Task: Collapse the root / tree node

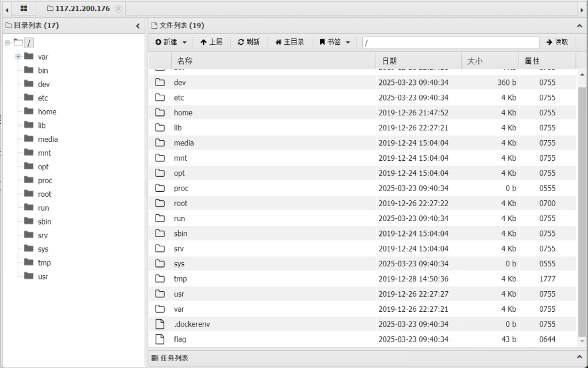Action: 7,42
